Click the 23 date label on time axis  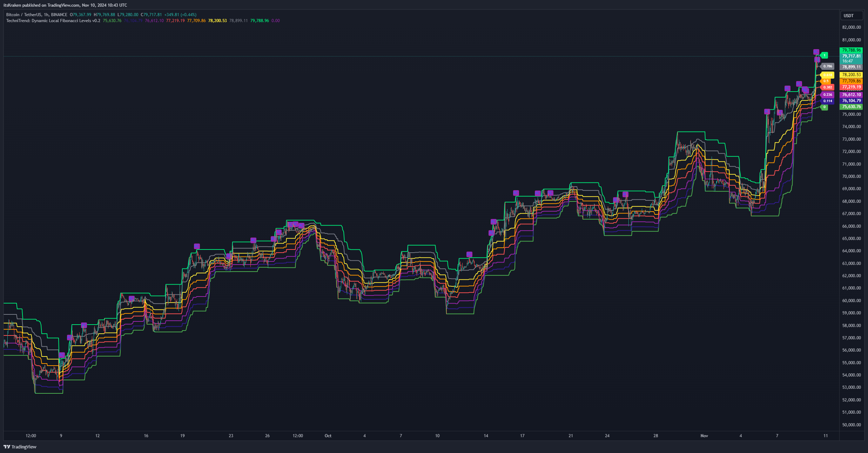231,436
